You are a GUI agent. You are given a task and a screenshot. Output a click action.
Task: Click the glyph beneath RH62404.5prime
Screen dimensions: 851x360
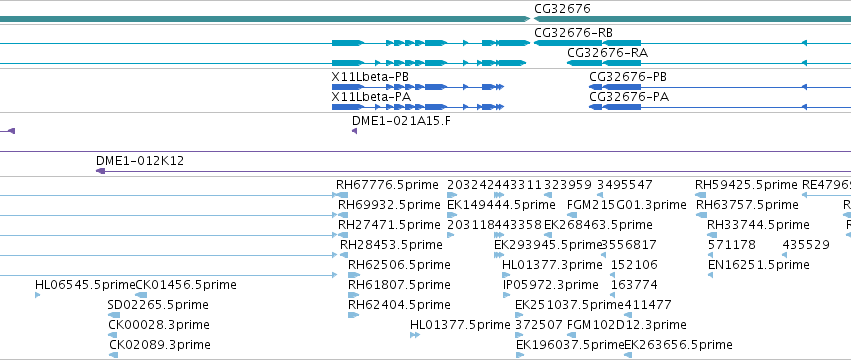point(353,315)
